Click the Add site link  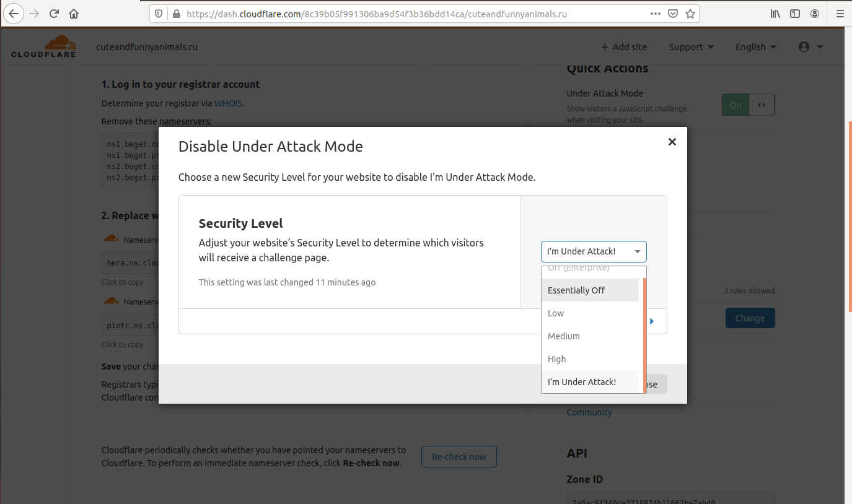pos(623,47)
